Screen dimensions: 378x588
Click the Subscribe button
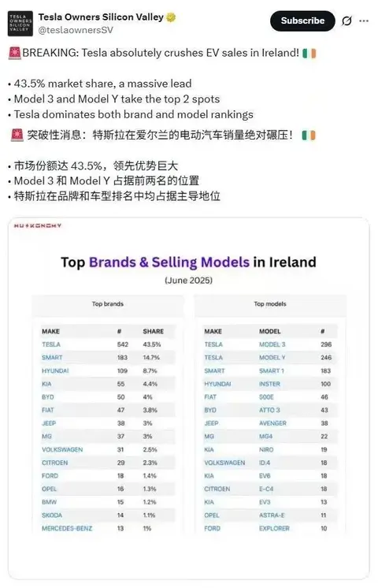pos(302,20)
